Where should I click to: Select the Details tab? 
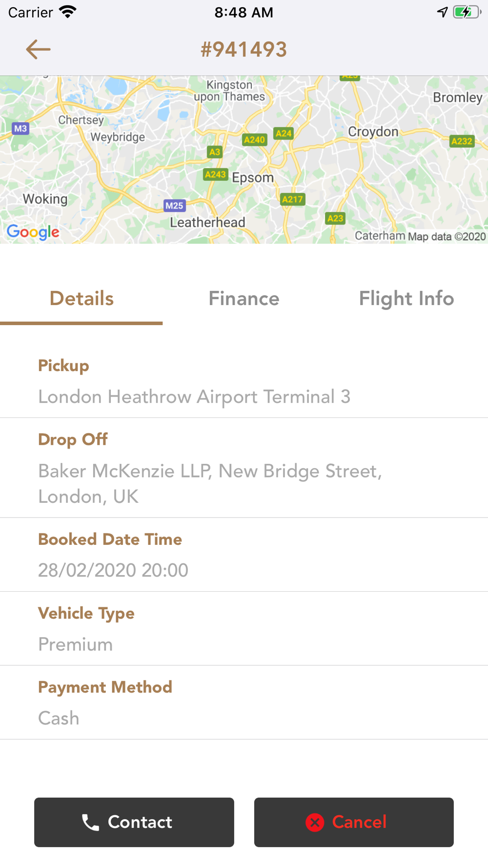(81, 299)
